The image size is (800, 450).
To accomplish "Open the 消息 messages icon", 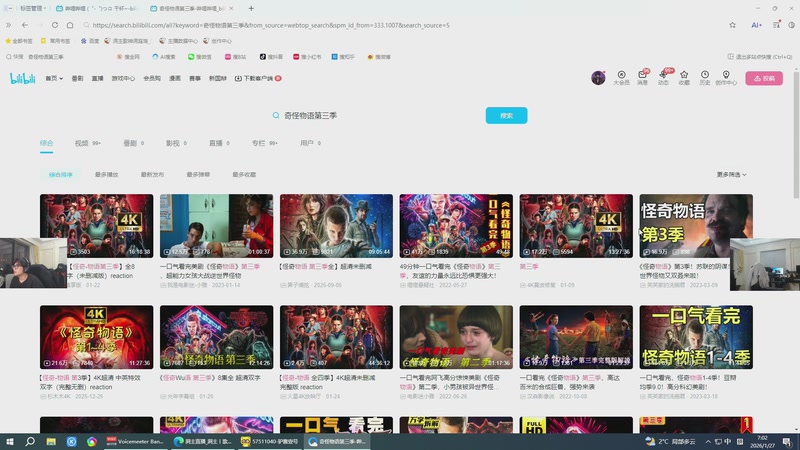I will (x=642, y=78).
